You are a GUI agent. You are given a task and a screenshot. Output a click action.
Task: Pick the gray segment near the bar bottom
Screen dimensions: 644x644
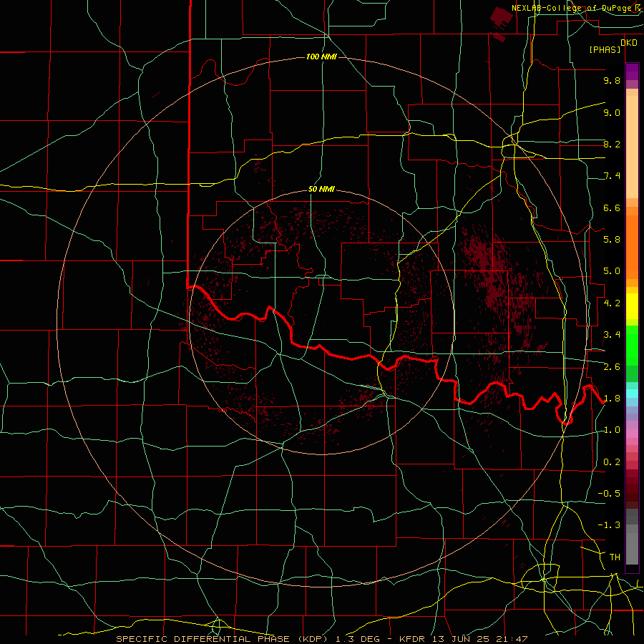[632, 548]
